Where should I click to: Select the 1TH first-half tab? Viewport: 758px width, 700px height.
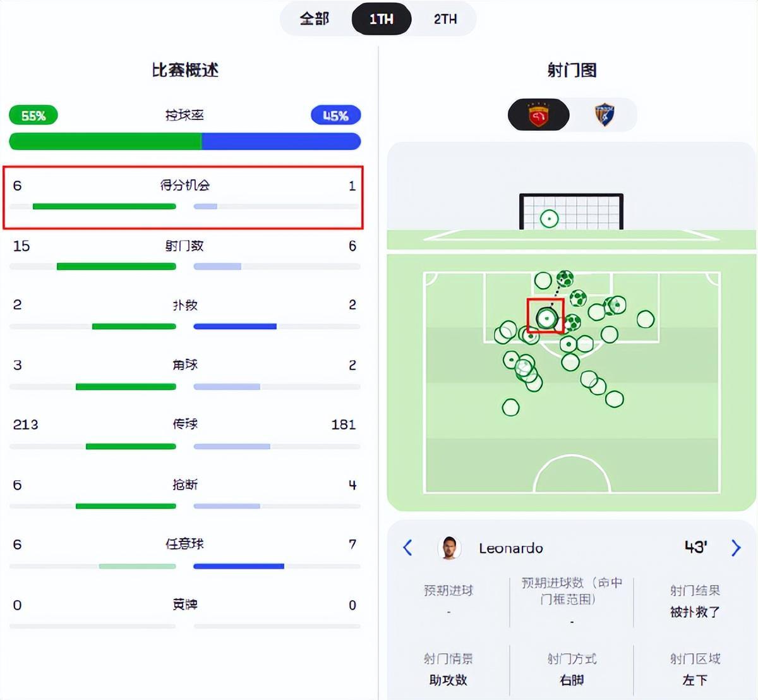click(381, 19)
